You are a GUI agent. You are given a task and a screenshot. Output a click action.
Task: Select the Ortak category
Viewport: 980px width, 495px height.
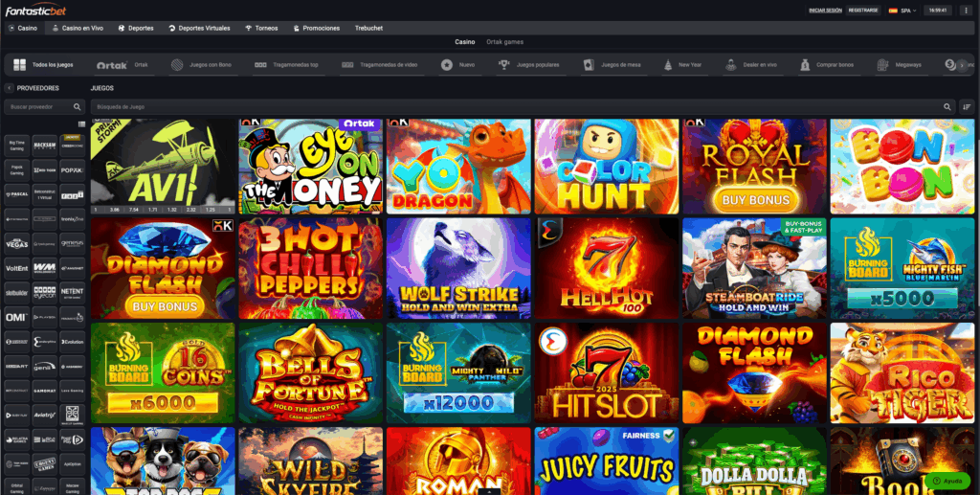[122, 65]
